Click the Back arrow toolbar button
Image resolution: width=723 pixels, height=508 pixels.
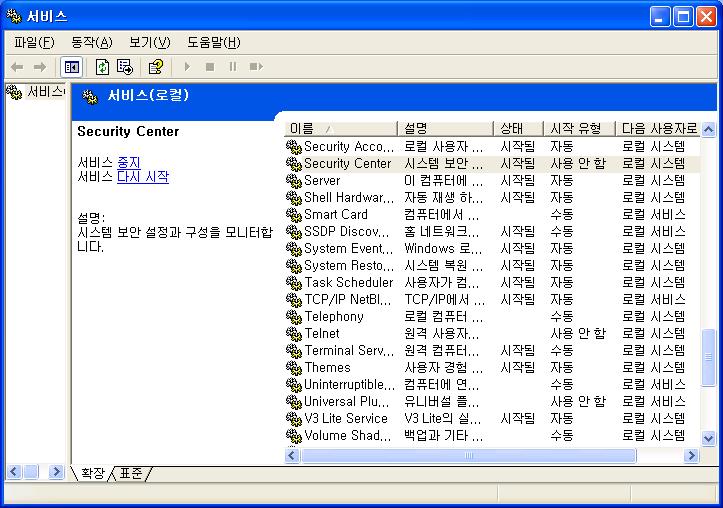[x=17, y=67]
